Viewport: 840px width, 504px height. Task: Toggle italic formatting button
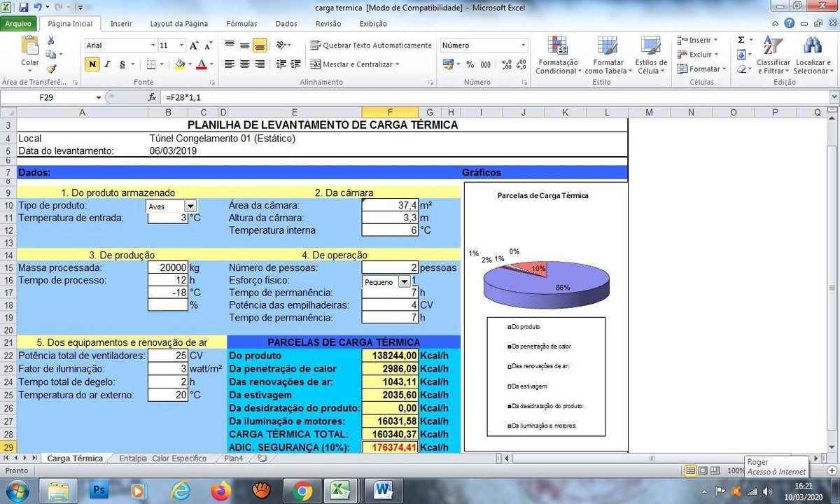107,64
